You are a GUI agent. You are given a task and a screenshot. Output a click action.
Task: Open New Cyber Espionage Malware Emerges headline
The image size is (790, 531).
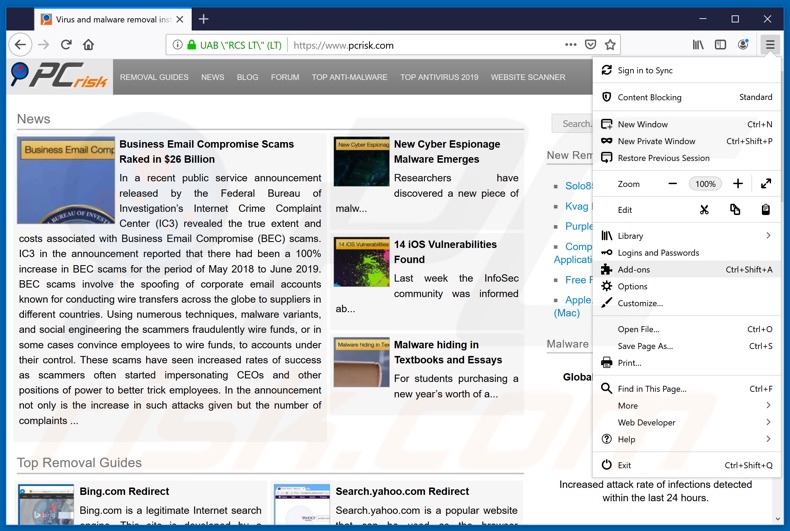[x=447, y=152]
